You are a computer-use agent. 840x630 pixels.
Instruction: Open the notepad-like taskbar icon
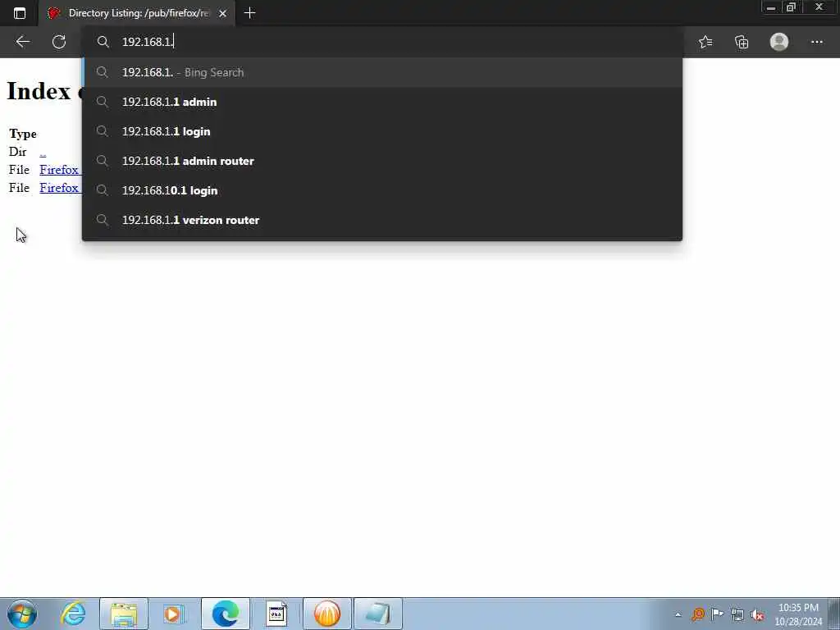[x=377, y=614]
